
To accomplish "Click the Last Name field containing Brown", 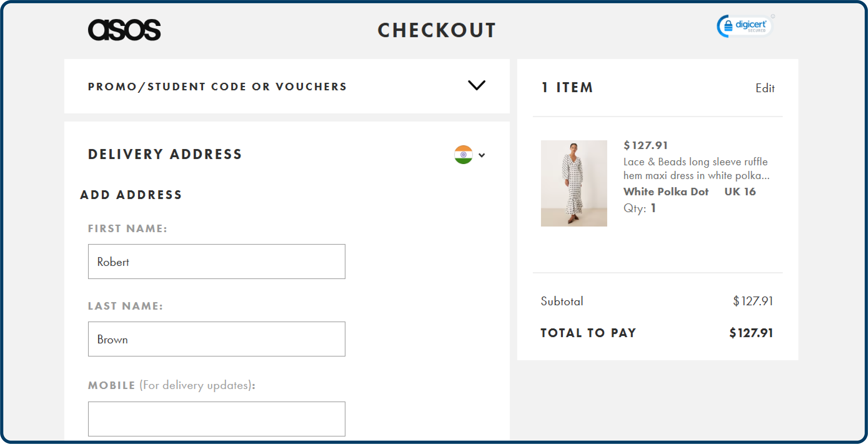I will pos(216,339).
